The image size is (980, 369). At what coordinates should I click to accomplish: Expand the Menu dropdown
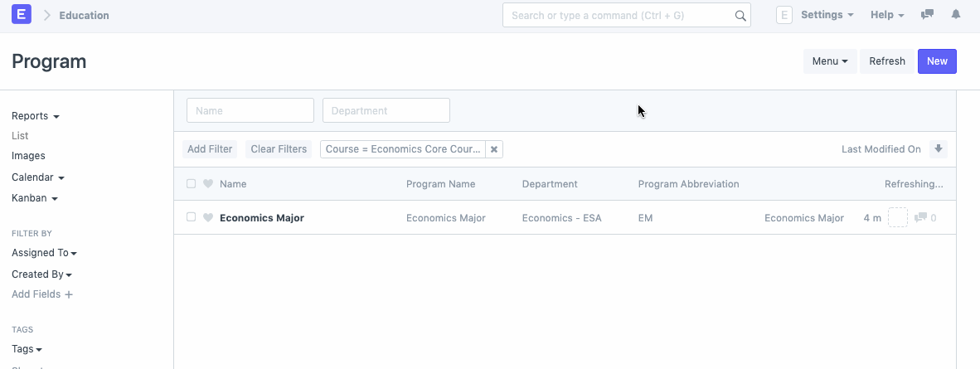pos(829,61)
